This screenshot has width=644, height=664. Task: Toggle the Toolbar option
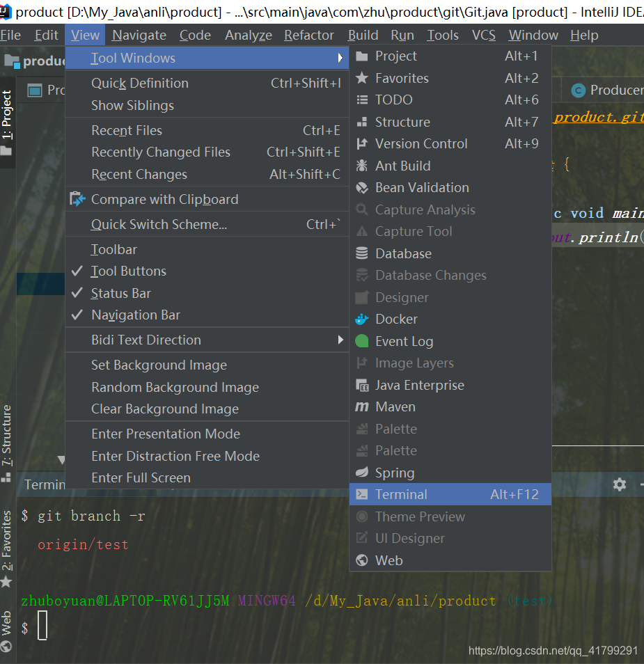tap(207, 249)
